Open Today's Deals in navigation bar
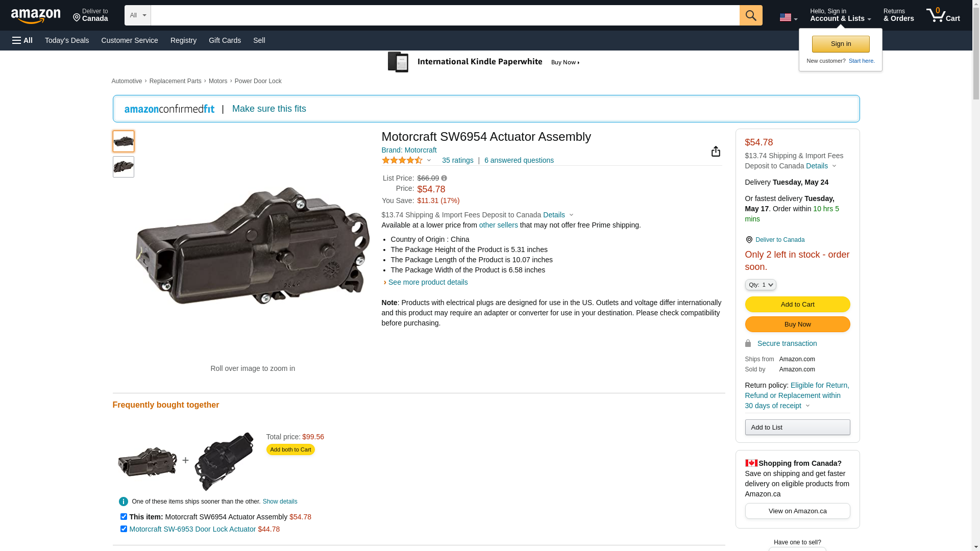 click(x=67, y=40)
